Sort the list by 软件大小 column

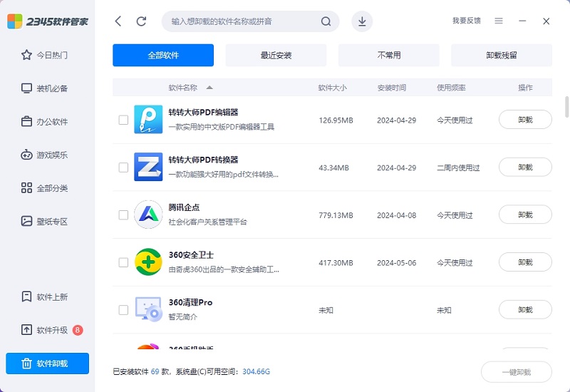pyautogui.click(x=332, y=88)
